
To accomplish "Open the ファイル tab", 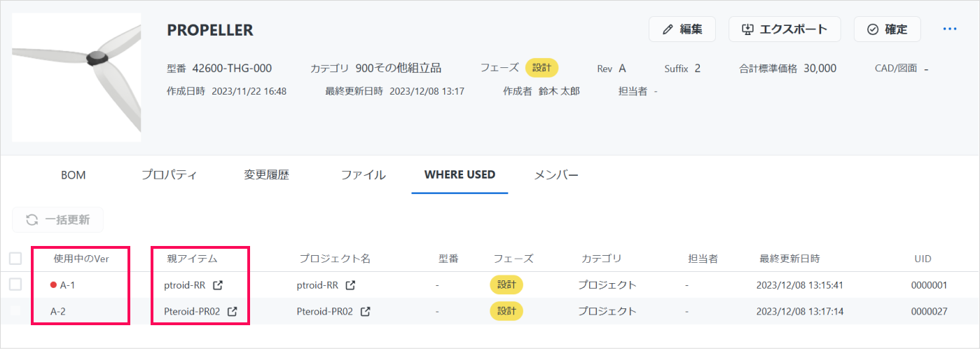I will pos(363,175).
